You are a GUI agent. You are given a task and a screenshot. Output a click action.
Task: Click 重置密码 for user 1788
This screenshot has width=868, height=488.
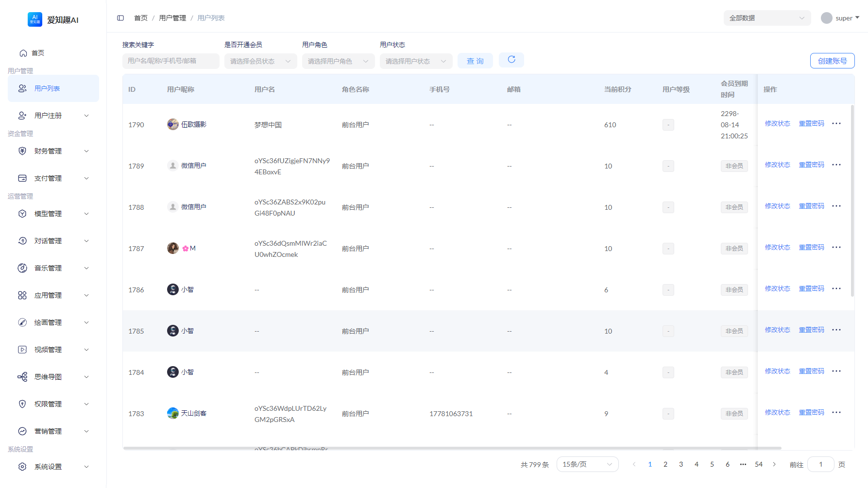(x=812, y=206)
